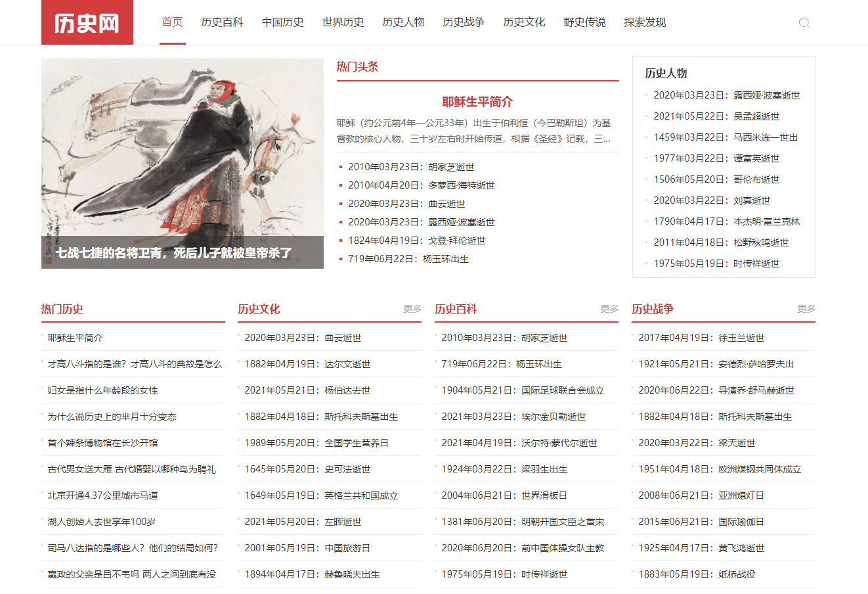The width and height of the screenshot is (868, 594).
Task: Open entry 英格兰共和国成立
Action: (321, 495)
